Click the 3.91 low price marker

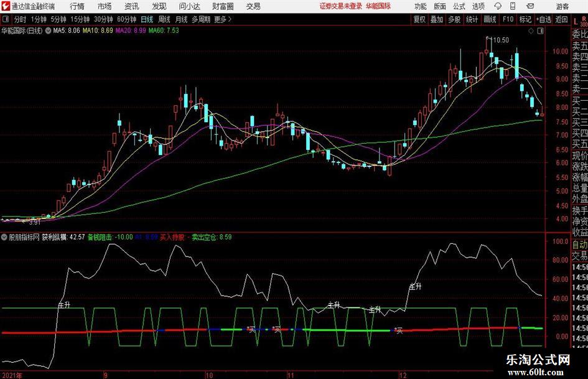[34, 222]
